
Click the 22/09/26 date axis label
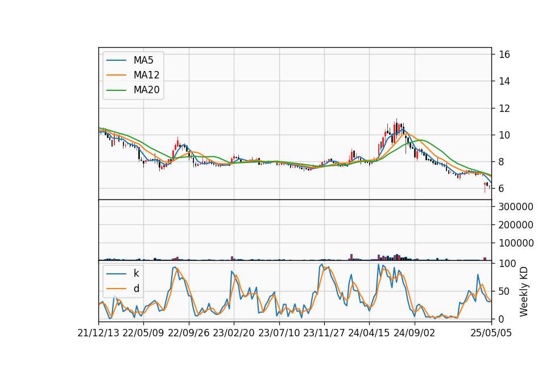[x=188, y=333]
